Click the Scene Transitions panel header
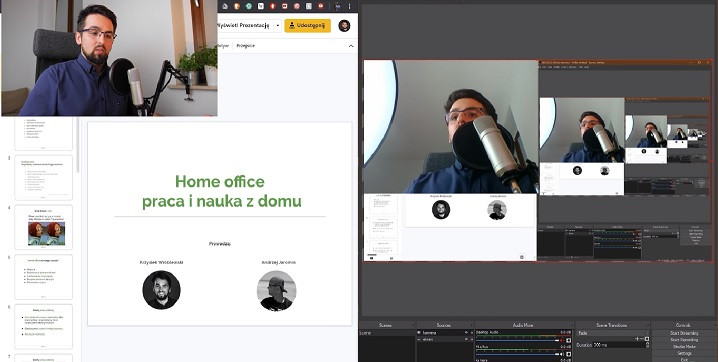The width and height of the screenshot is (718, 362). [x=611, y=325]
